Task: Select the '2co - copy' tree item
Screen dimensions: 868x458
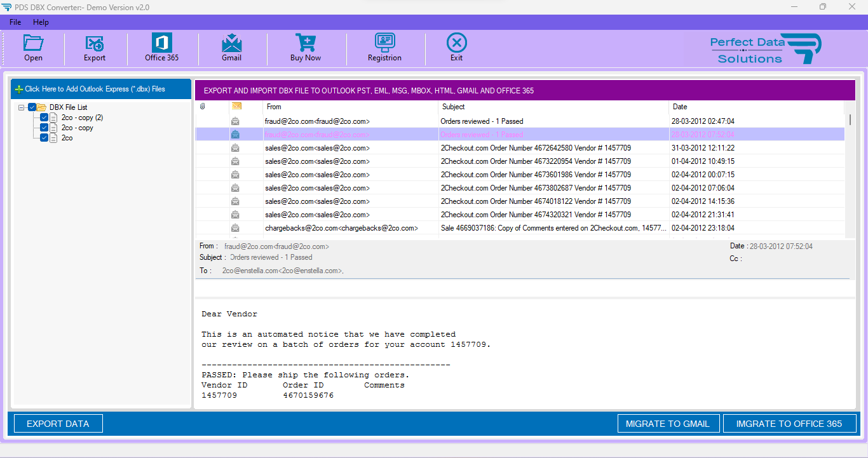Action: (x=78, y=128)
